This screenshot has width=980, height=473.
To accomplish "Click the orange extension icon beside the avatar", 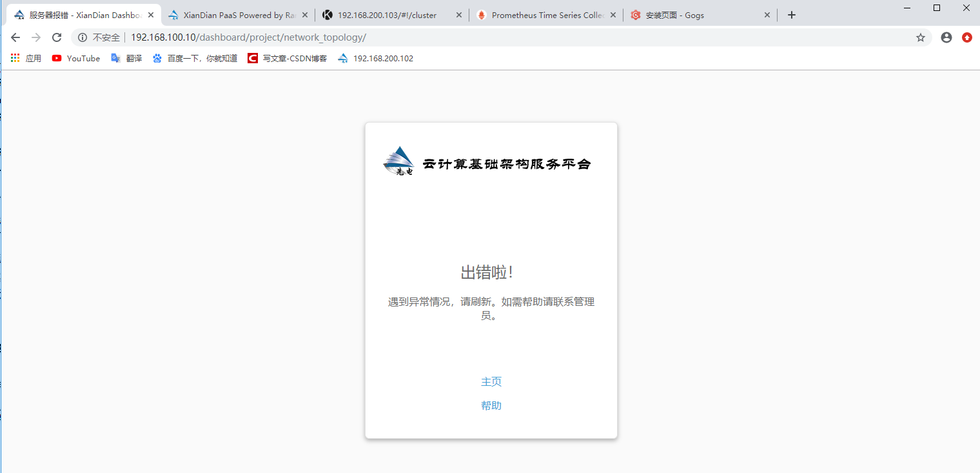I will coord(966,37).
